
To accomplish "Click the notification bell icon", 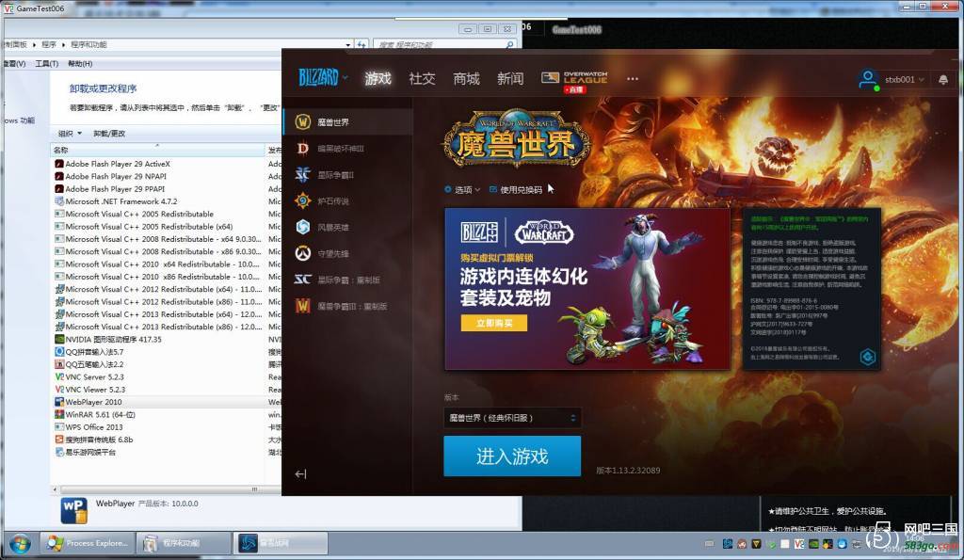I will (x=943, y=80).
